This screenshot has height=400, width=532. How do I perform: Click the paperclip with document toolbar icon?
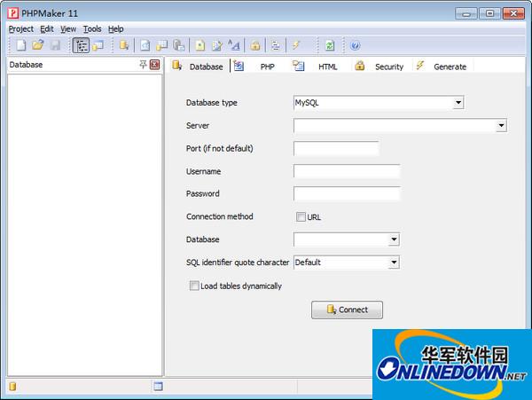pos(178,45)
